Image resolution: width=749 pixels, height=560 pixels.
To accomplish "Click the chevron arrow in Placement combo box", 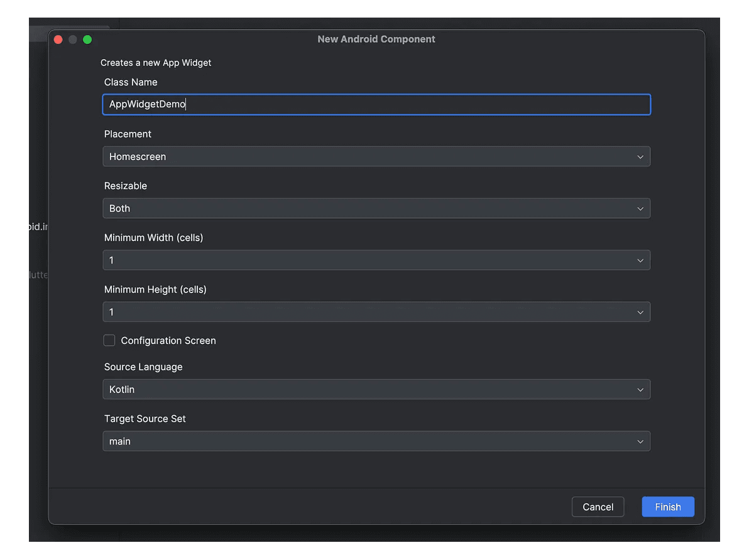I will [640, 157].
